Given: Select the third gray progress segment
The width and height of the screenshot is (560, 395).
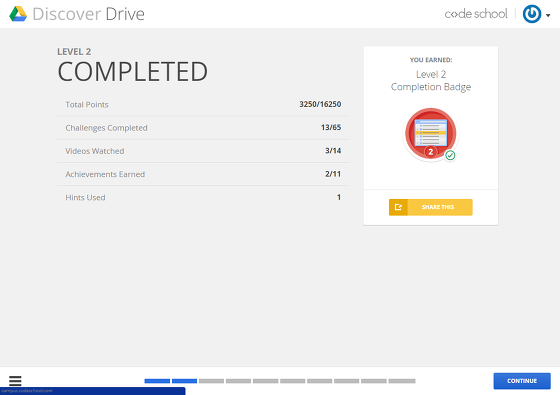Looking at the screenshot, I should coord(211,381).
